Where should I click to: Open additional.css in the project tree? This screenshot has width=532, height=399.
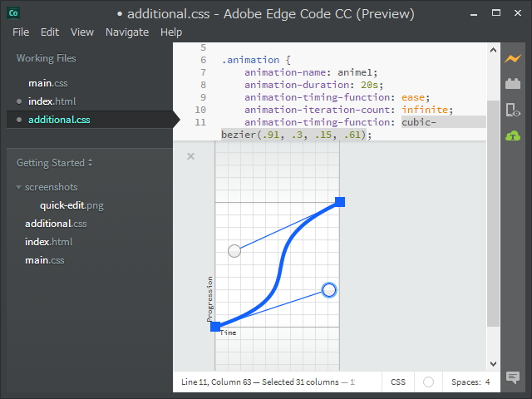(x=56, y=224)
